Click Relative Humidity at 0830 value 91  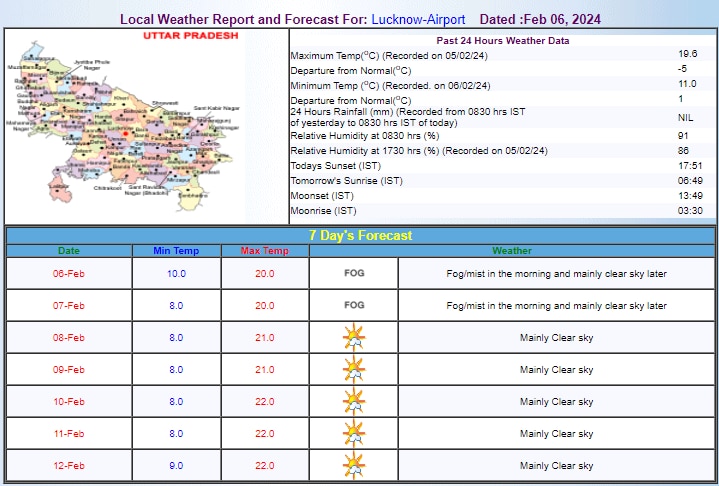[683, 136]
